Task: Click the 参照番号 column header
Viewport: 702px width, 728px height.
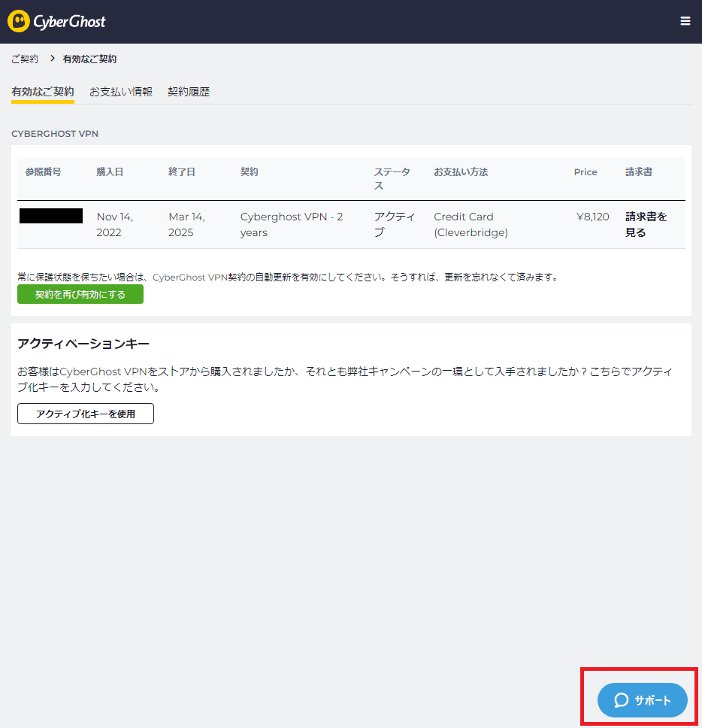Action: (x=43, y=171)
